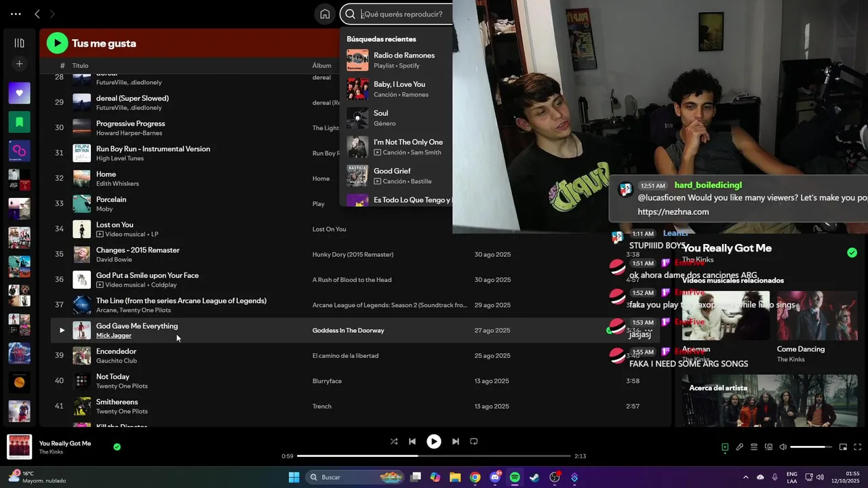The image size is (868, 488).
Task: Enter full screen mode icon
Action: click(858, 447)
